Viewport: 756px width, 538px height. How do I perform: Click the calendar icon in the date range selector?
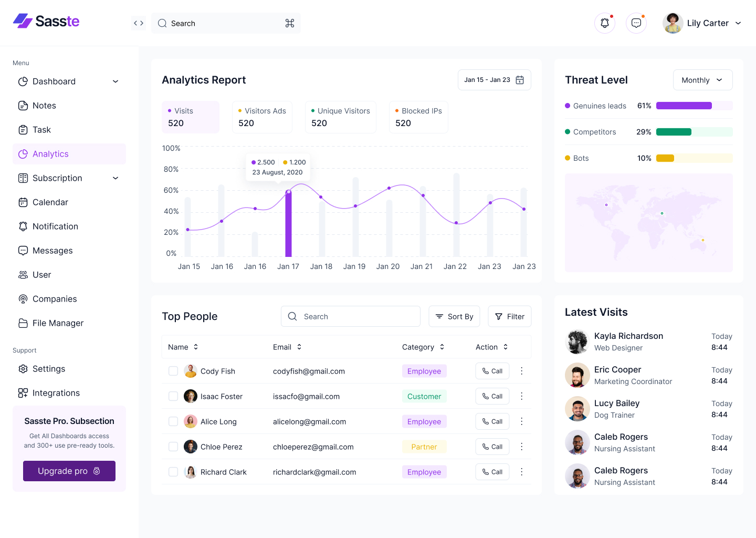[x=520, y=79]
